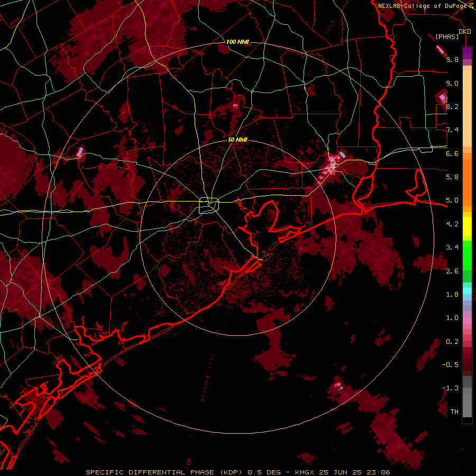Click the purple segment atop the color scale
This screenshot has height=476, width=476.
tap(467, 53)
